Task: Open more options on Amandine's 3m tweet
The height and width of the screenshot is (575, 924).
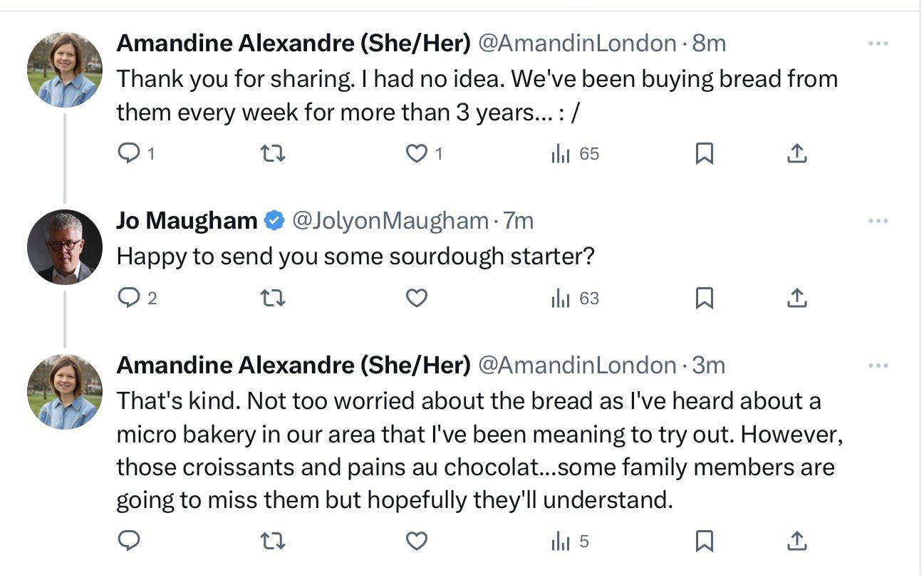Action: click(878, 366)
